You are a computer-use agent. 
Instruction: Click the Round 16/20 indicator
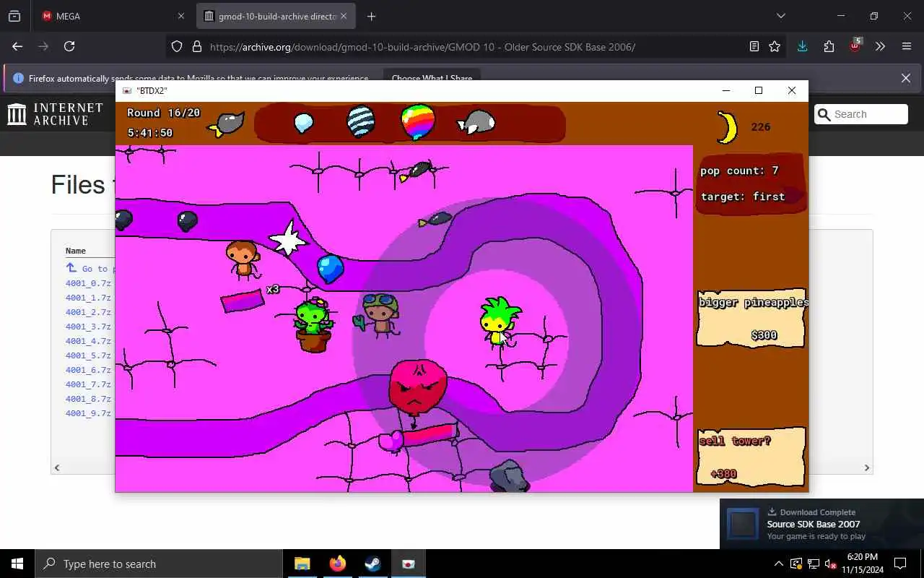163,113
